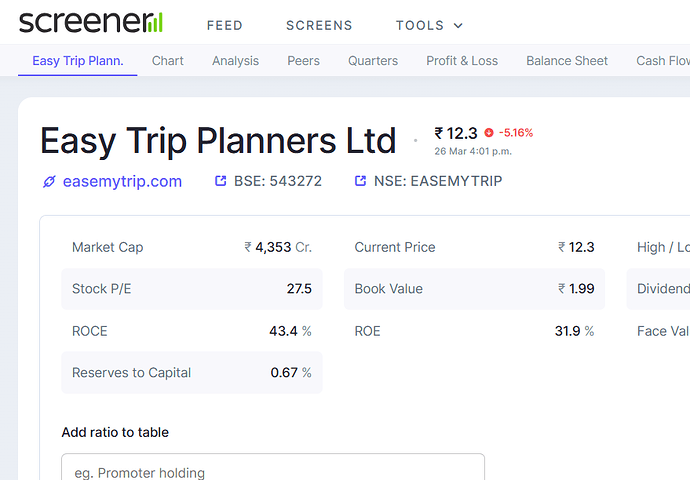Select the Peers tab
This screenshot has height=480, width=690.
pyautogui.click(x=304, y=61)
